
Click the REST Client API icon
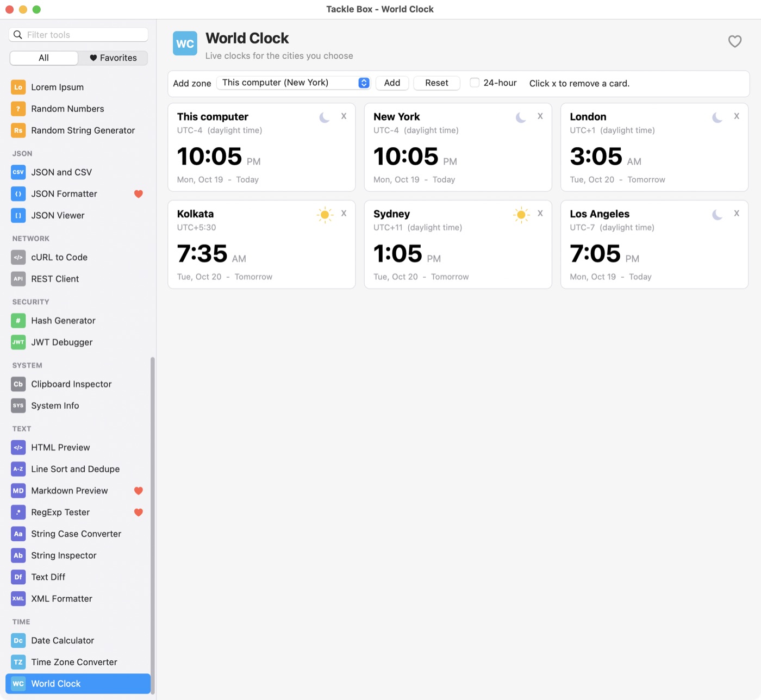(18, 279)
